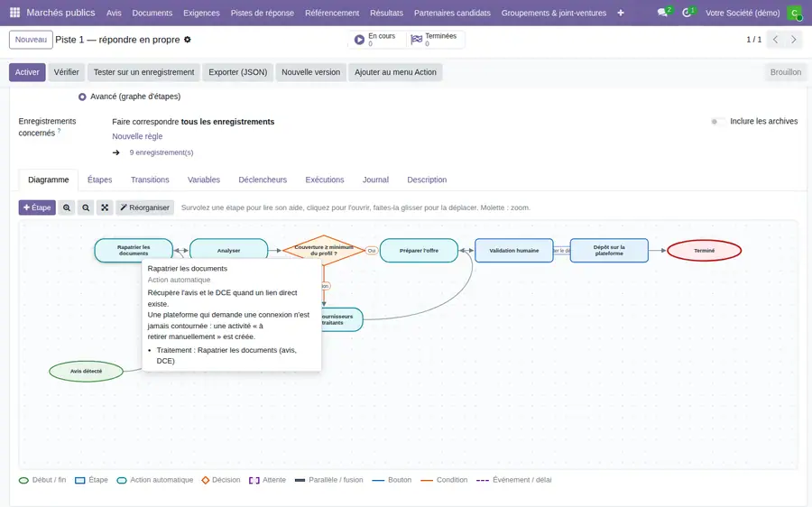The height and width of the screenshot is (507, 812).
Task: Select the 'Validation humaine' diagram node
Action: coord(514,251)
